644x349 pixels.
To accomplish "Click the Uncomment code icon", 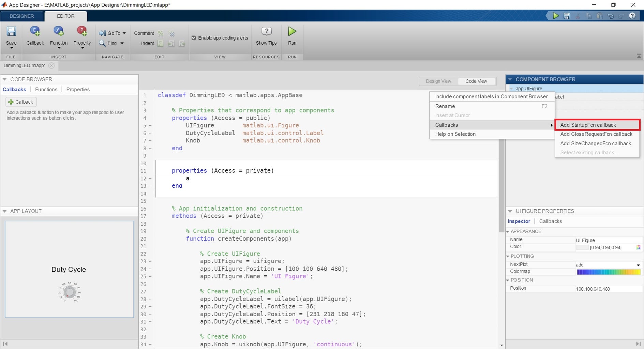I will 171,33.
